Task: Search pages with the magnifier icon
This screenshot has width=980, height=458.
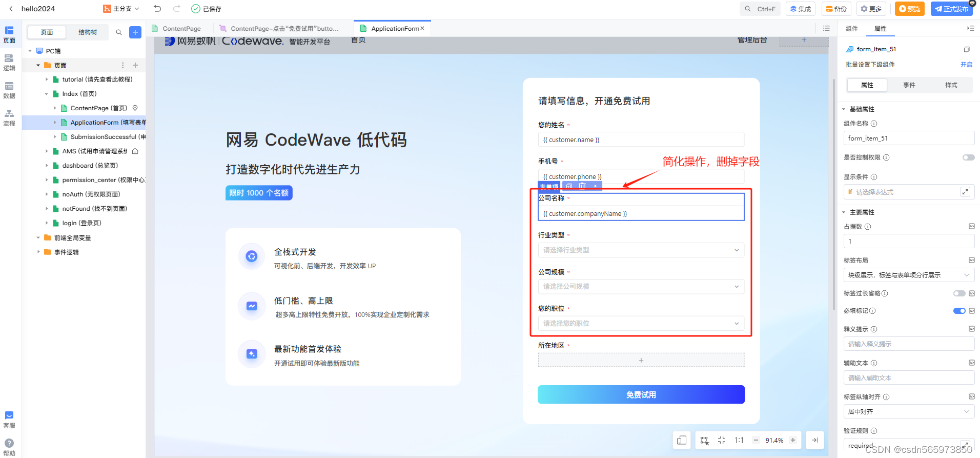Action: pos(119,32)
